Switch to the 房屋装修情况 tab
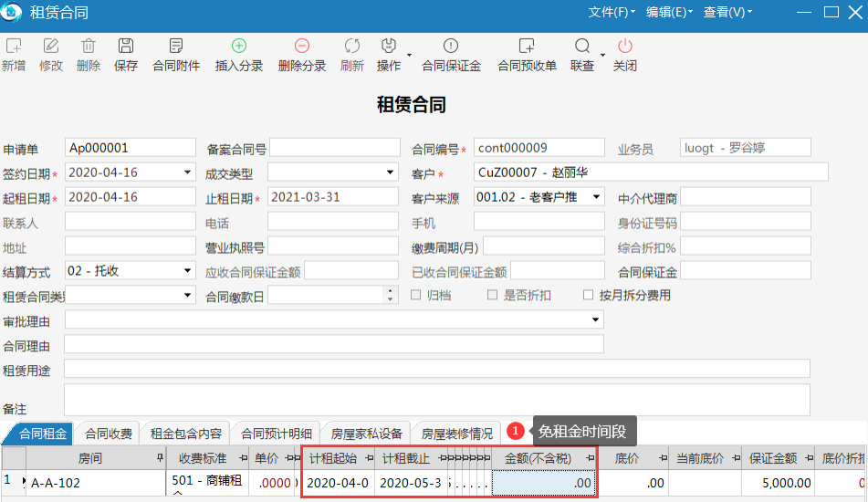 coord(456,434)
